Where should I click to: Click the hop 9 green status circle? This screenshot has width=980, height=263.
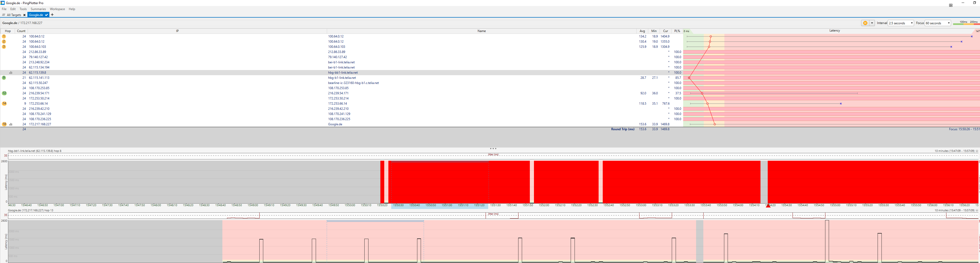pos(4,78)
